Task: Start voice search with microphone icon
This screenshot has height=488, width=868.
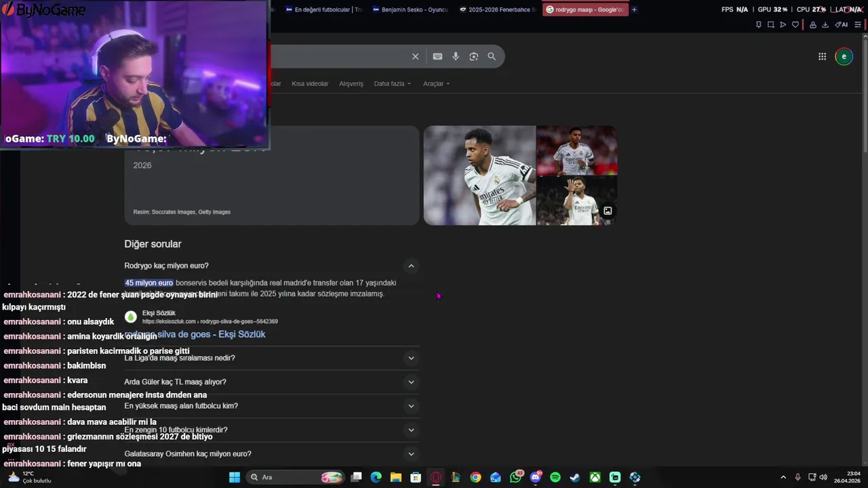Action: [x=456, y=56]
